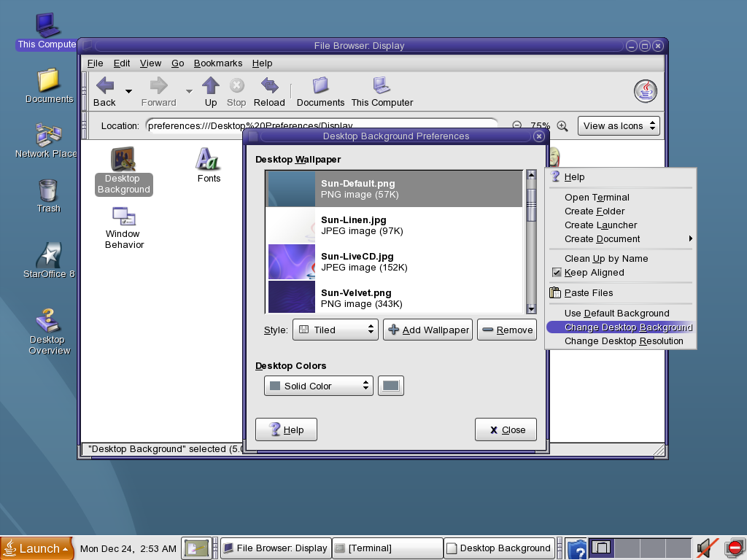Click the red no-entry tray icon
Image resolution: width=747 pixels, height=560 pixels.
(x=735, y=548)
